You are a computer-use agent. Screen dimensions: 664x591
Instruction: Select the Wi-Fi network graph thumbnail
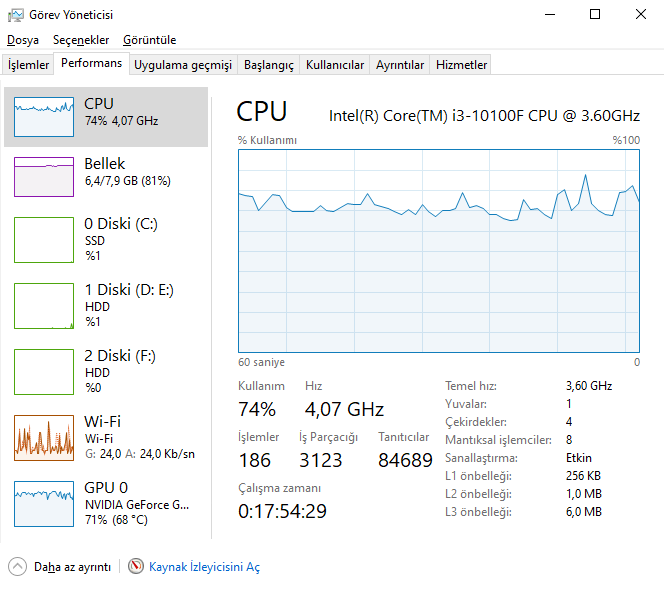(44, 437)
